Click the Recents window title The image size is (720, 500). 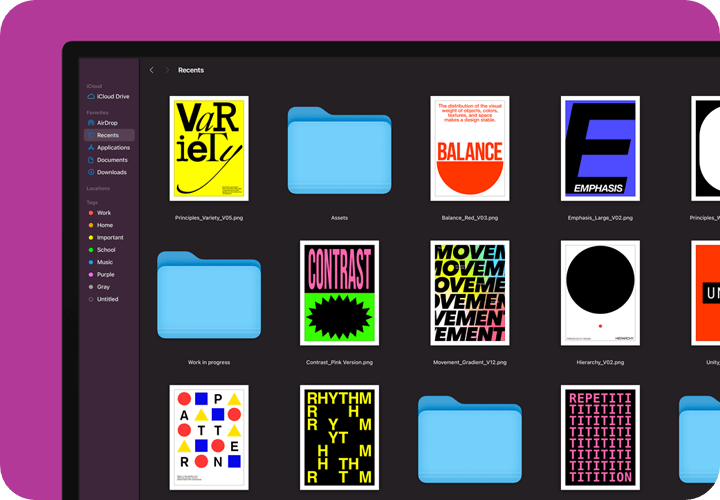point(191,70)
